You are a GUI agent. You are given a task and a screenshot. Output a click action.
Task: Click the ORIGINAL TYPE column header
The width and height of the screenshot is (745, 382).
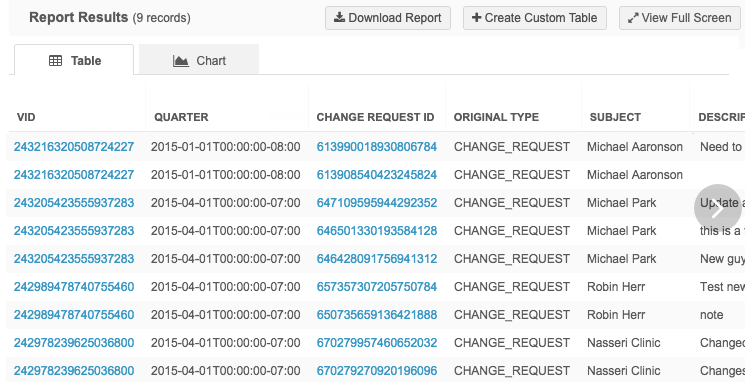496,117
